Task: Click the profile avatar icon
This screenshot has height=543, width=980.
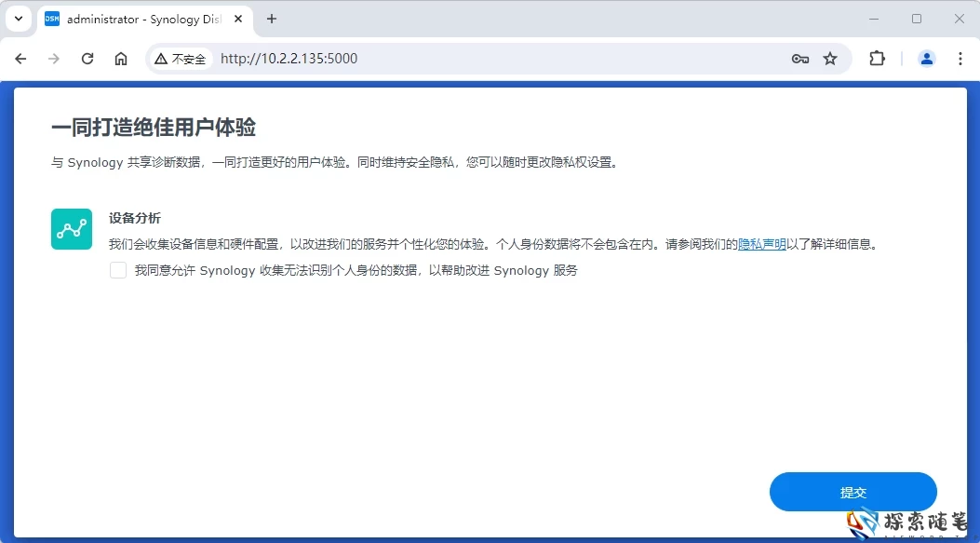Action: pos(926,58)
